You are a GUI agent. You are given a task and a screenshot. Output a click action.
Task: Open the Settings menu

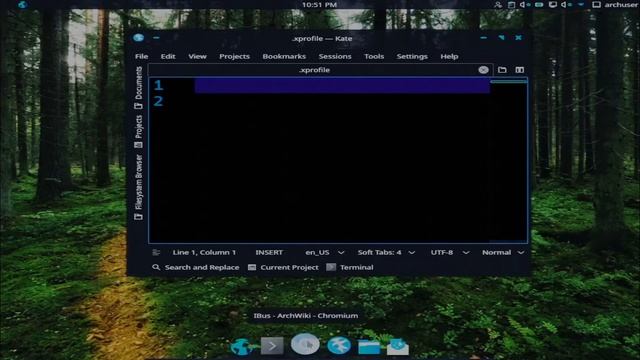pos(412,56)
